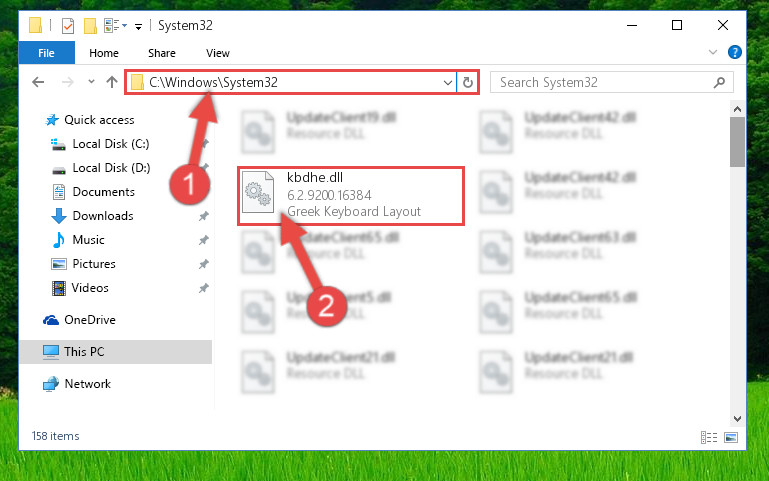Screen dimensions: 769x481
Task: Select the kbdhe.dll gear file icon
Action: click(x=258, y=192)
